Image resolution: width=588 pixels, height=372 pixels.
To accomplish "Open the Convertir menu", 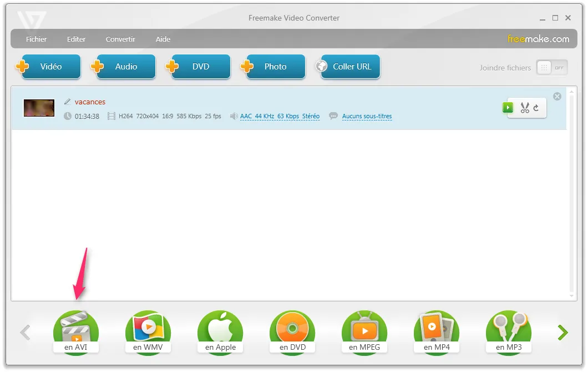I will click(120, 39).
